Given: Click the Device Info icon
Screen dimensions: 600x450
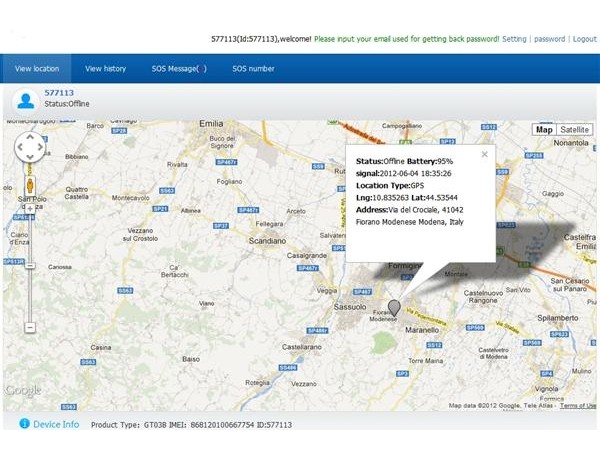Looking at the screenshot, I should [24, 424].
